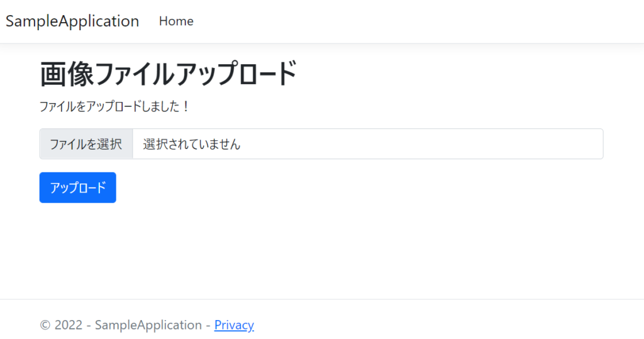Open the Privacy link in footer
The height and width of the screenshot is (339, 644).
(234, 325)
